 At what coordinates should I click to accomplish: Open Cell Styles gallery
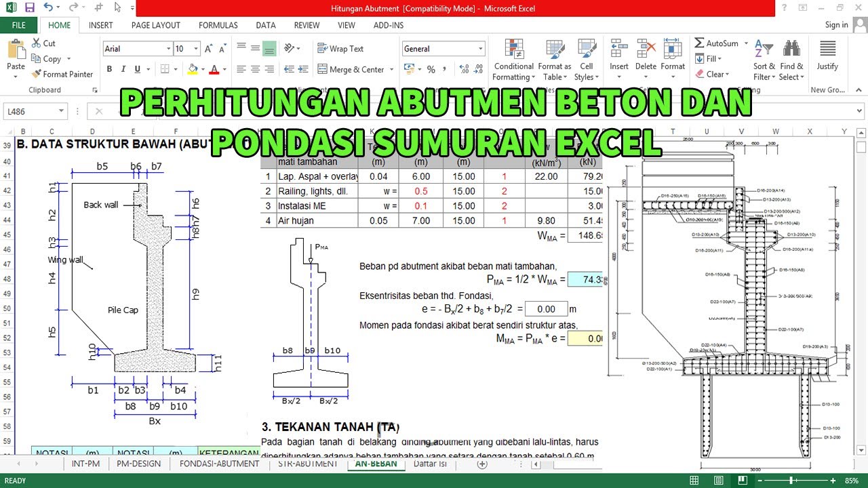click(587, 60)
